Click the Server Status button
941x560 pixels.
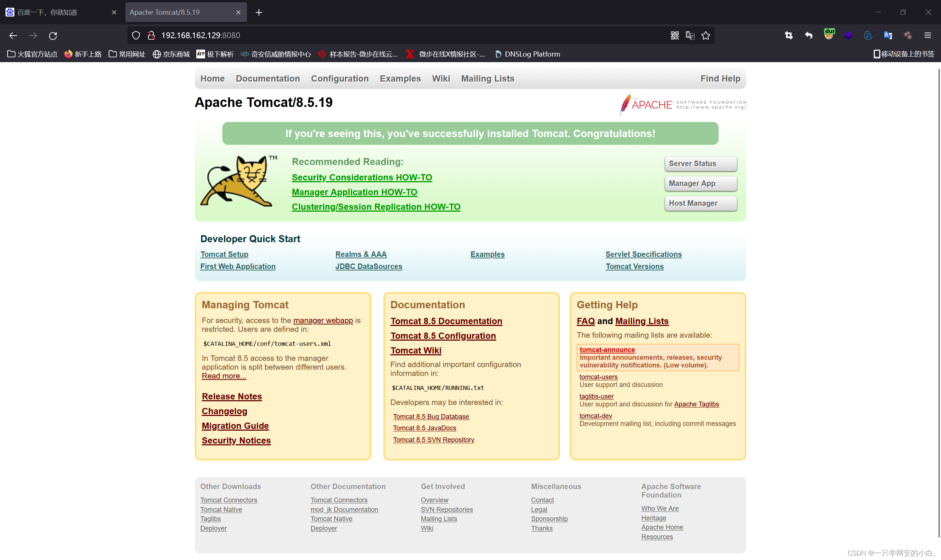tap(700, 164)
